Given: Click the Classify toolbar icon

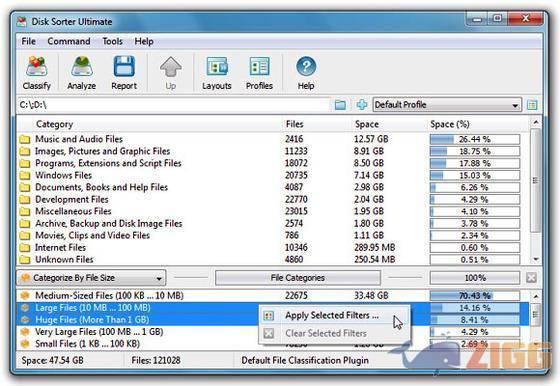Looking at the screenshot, I should pos(36,66).
